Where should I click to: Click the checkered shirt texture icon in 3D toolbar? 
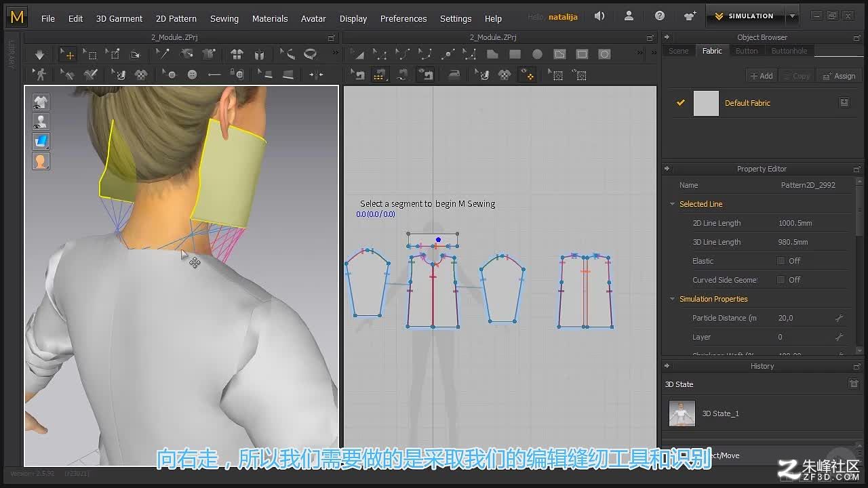pos(141,75)
